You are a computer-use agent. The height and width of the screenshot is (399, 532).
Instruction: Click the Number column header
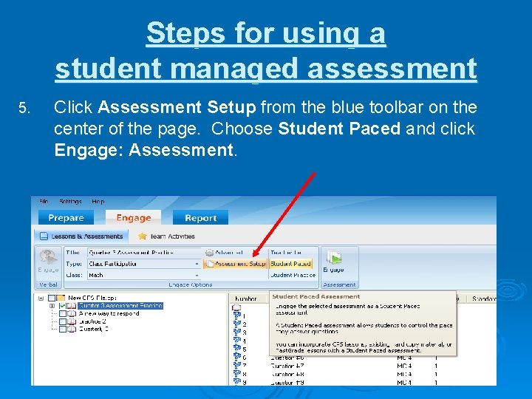click(x=249, y=299)
